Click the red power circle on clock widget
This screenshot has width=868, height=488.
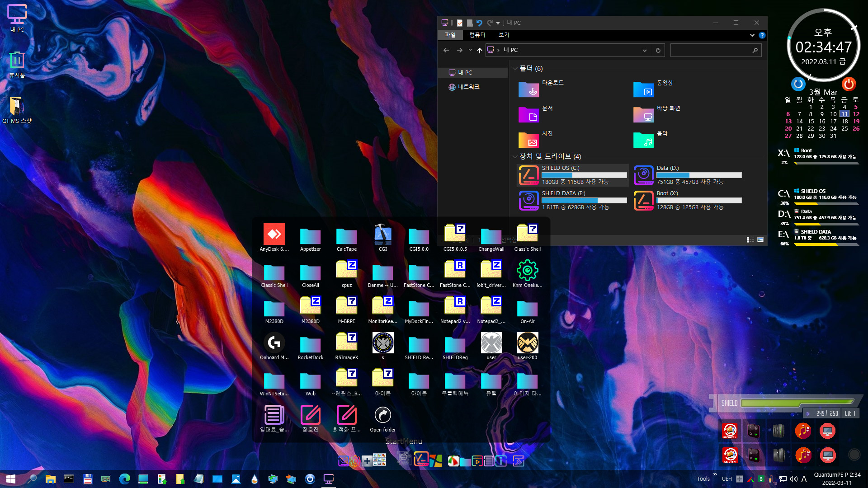point(849,84)
